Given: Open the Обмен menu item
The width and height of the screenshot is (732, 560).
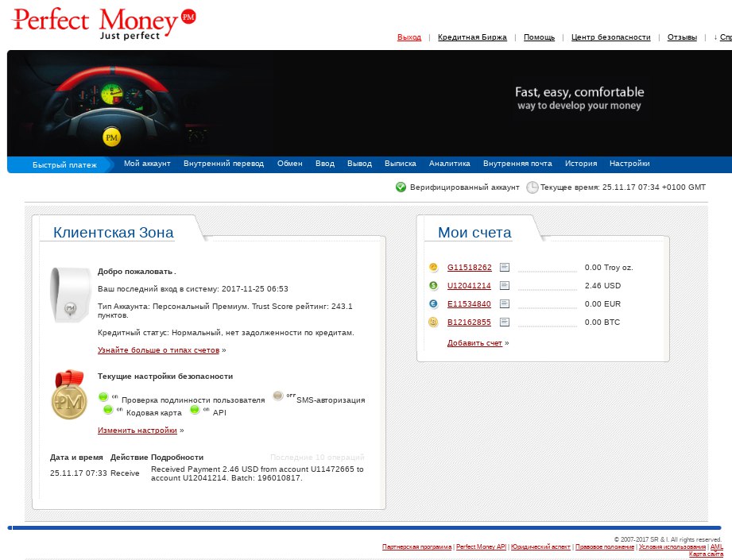Looking at the screenshot, I should [290, 164].
